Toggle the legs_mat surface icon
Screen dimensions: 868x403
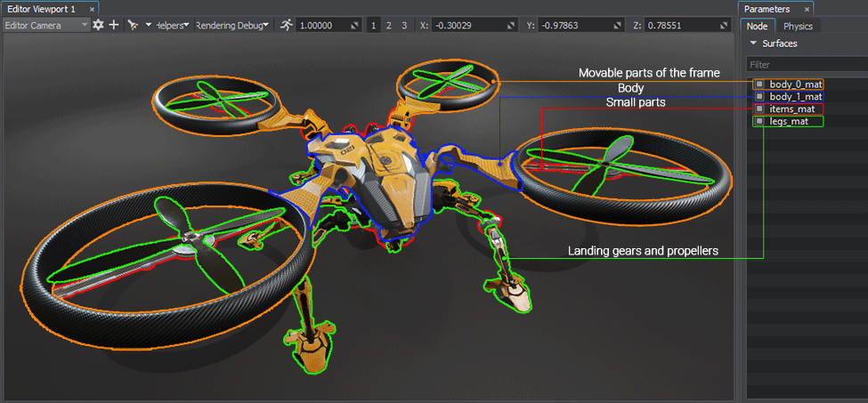coord(759,121)
